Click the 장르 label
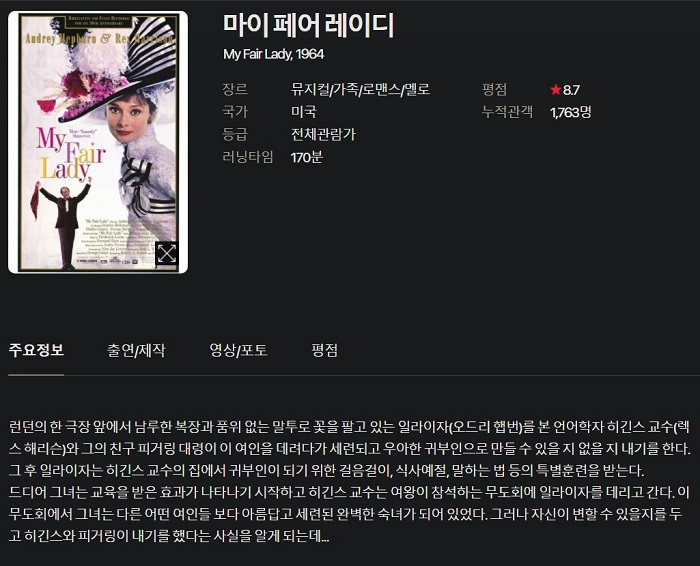The image size is (700, 566). click(x=235, y=89)
